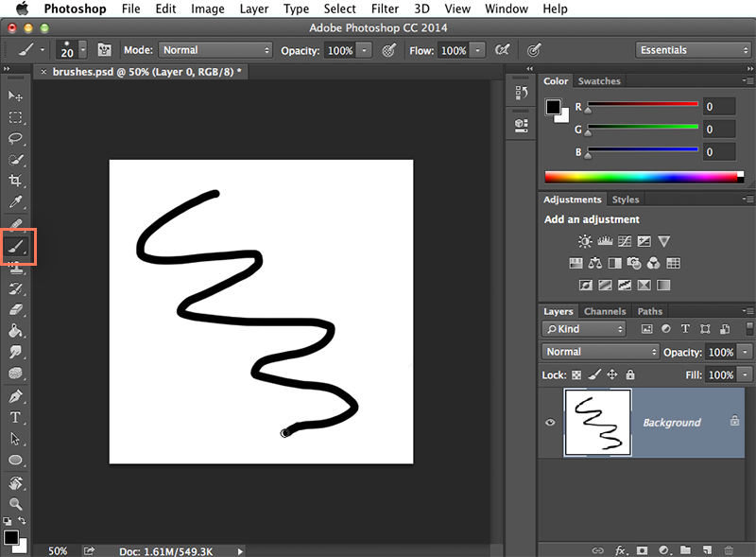The width and height of the screenshot is (756, 557).
Task: Select the Crop tool
Action: pos(15,181)
